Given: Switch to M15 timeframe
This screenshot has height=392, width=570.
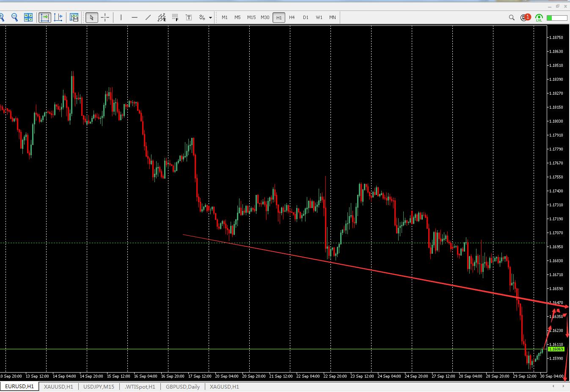Looking at the screenshot, I should click(x=251, y=17).
